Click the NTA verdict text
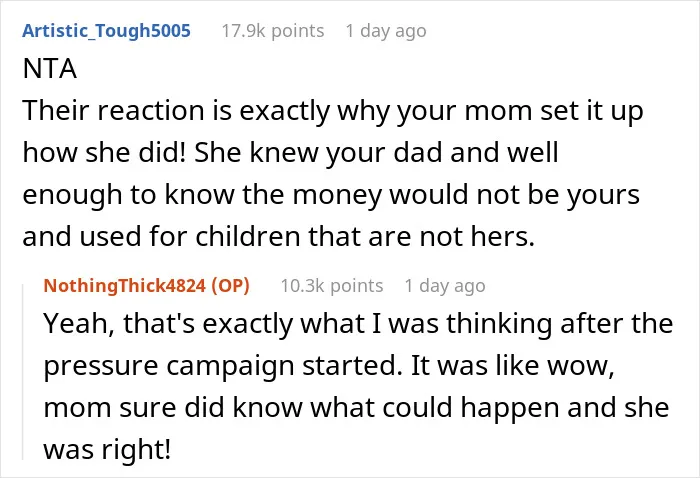The height and width of the screenshot is (478, 700). pos(50,69)
